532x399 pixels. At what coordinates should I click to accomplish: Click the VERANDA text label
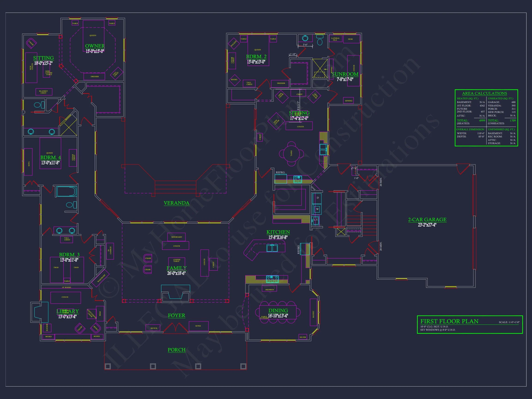click(176, 203)
